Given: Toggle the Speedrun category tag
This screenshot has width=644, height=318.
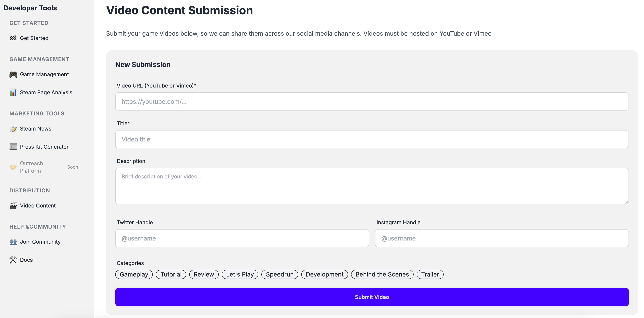Looking at the screenshot, I should click(280, 274).
